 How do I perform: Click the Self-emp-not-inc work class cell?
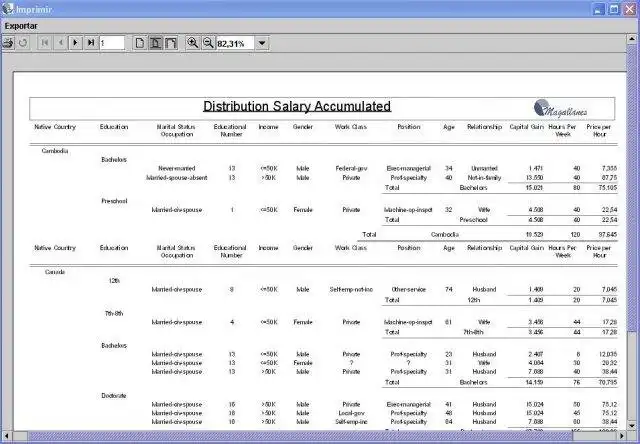coord(351,289)
